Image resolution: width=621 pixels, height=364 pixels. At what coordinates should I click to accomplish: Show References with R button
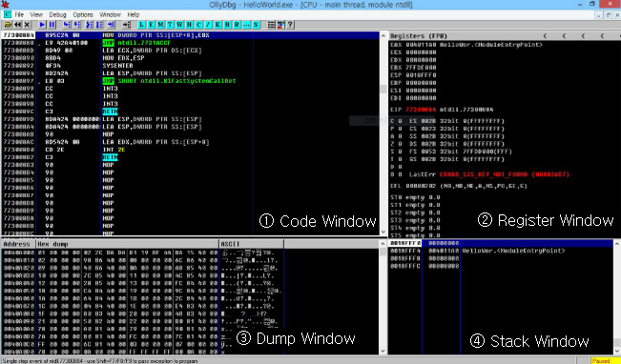237,25
